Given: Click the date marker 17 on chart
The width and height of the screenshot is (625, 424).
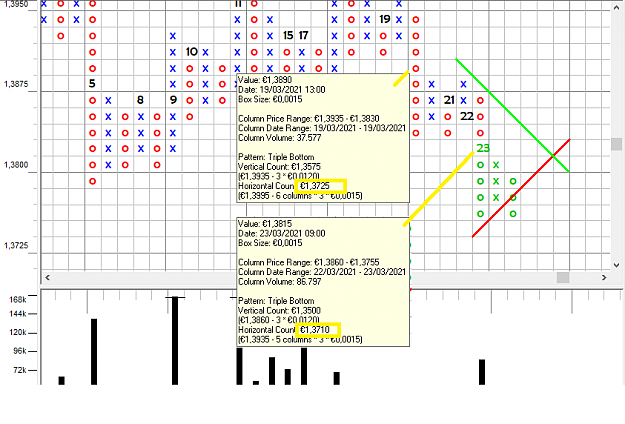Looking at the screenshot, I should (303, 35).
